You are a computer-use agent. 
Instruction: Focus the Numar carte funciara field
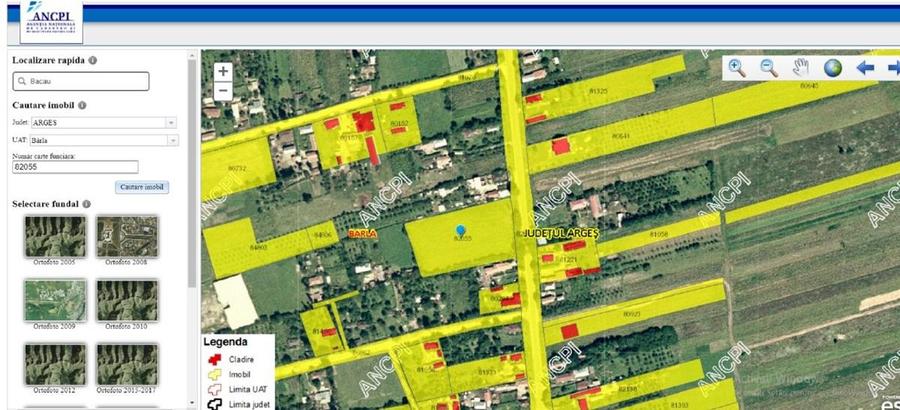[75, 167]
